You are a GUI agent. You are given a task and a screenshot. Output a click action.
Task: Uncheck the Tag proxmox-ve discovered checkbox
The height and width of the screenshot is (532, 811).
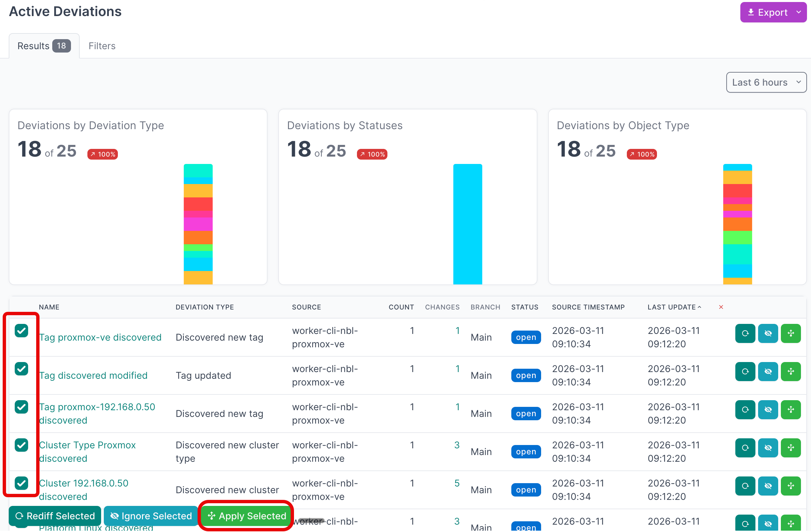pos(21,330)
